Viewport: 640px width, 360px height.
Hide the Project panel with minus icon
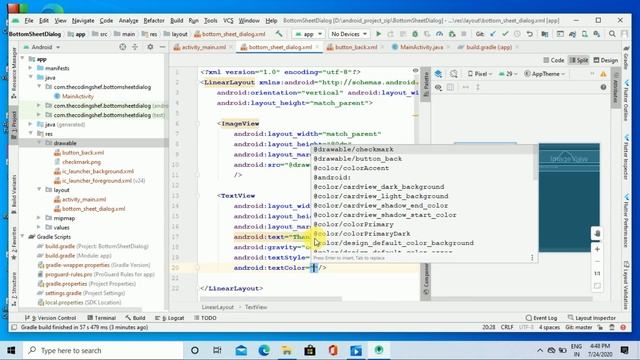162,47
